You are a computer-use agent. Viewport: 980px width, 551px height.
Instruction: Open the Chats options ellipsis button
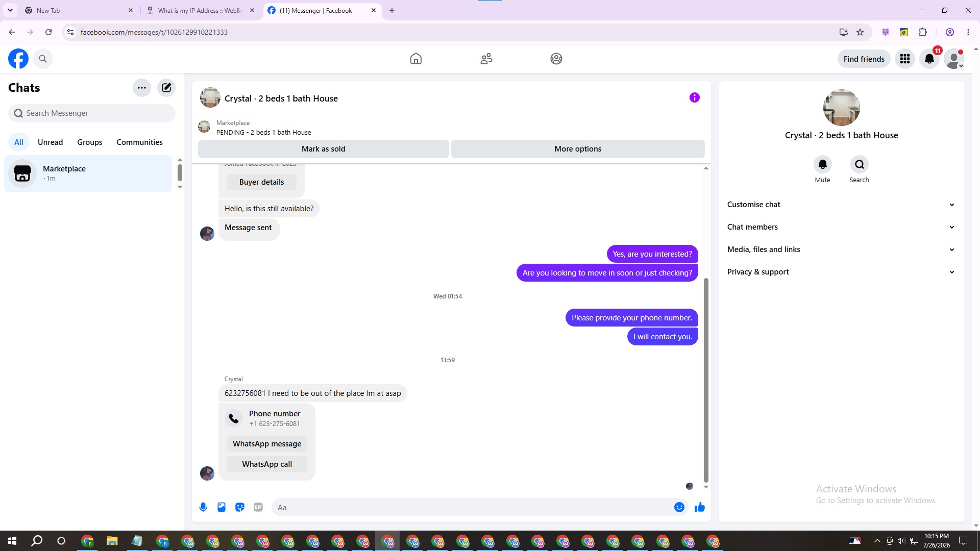142,88
